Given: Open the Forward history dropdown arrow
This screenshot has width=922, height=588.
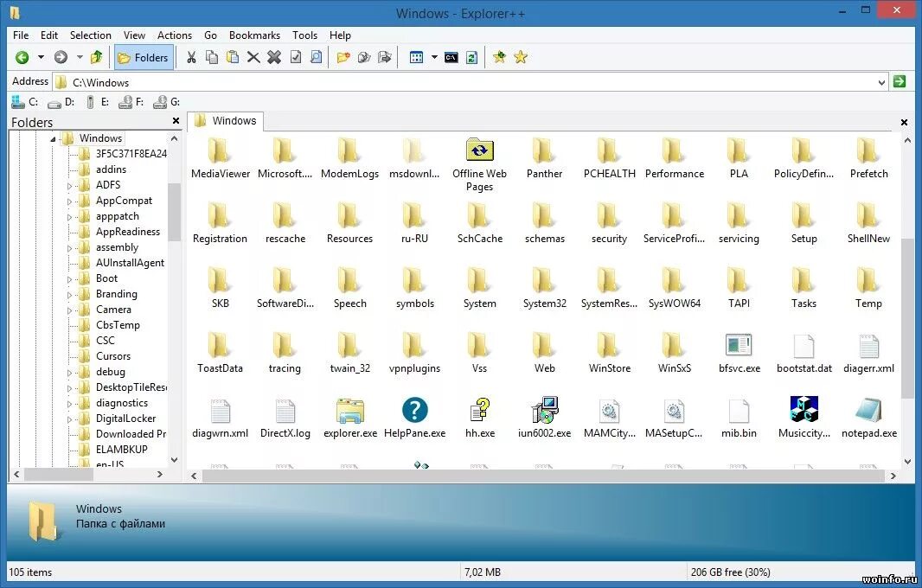Looking at the screenshot, I should coord(80,57).
